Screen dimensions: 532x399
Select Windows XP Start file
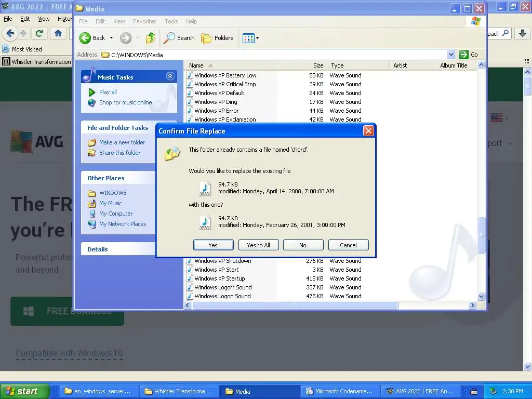pyautogui.click(x=216, y=270)
